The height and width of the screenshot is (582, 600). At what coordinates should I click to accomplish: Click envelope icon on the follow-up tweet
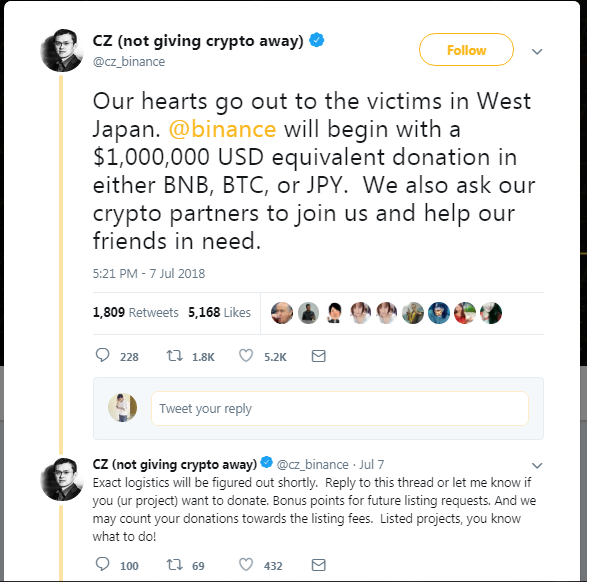tap(318, 565)
